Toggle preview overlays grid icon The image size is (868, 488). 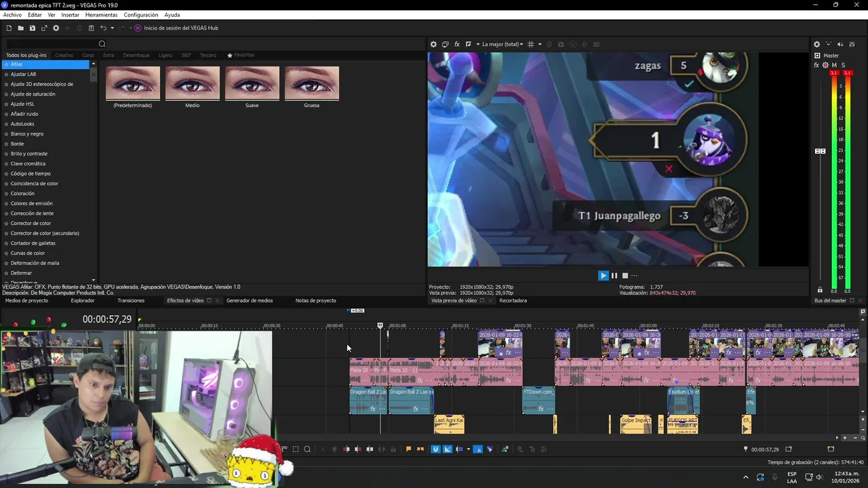pyautogui.click(x=531, y=44)
